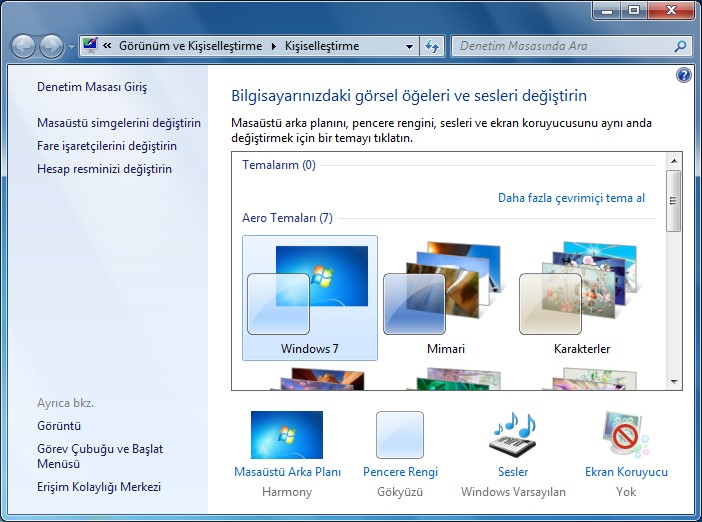Open Hesap resminizi değiştirin link

[104, 169]
